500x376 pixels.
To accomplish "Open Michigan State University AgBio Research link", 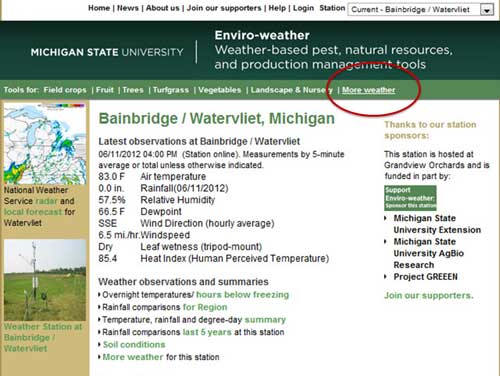I will point(429,253).
